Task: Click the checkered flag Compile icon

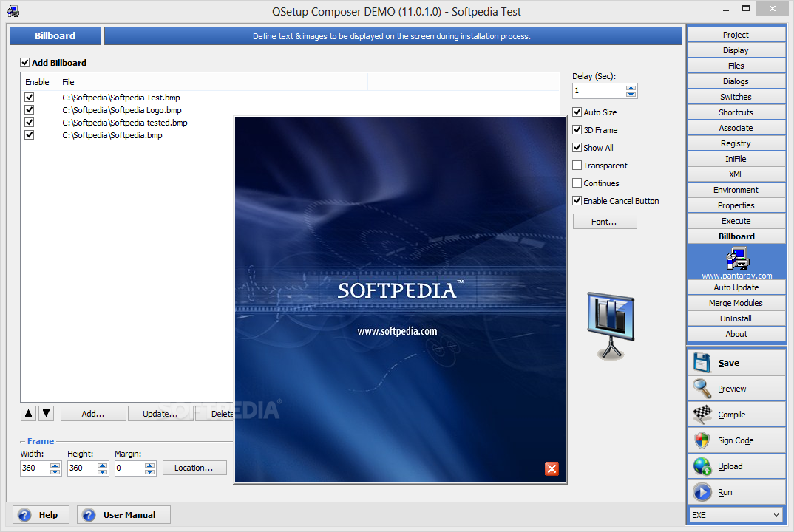Action: (702, 414)
